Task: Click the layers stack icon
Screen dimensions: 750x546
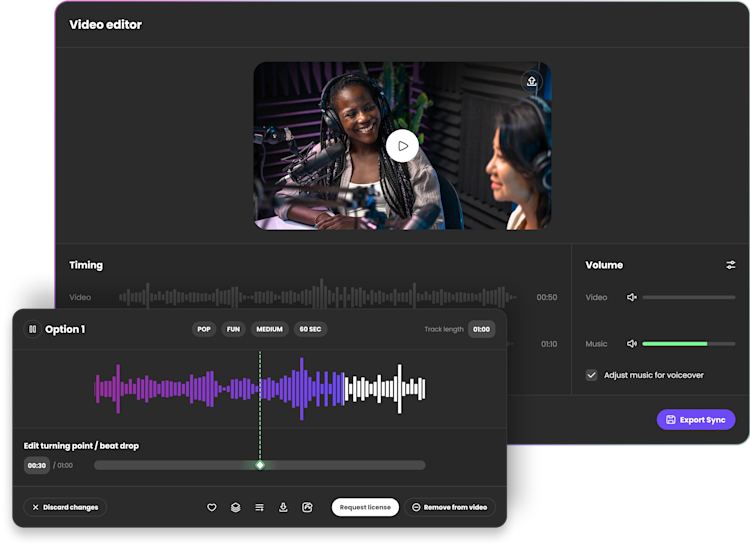Action: [235, 507]
